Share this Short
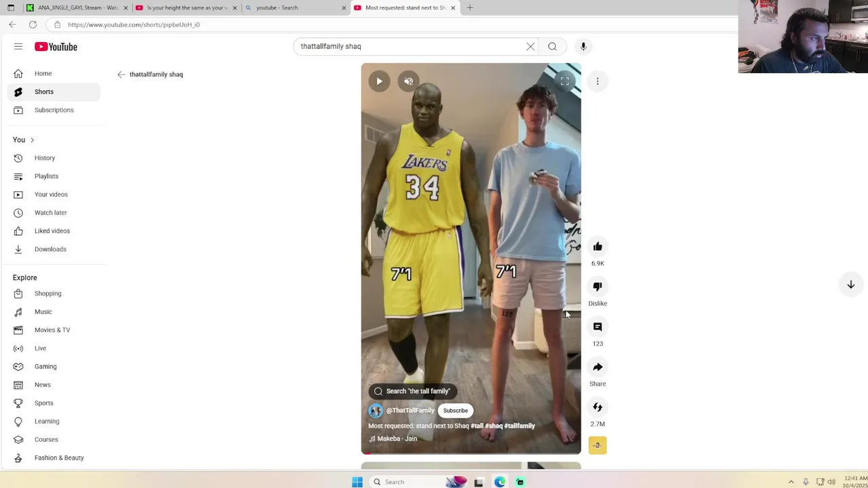This screenshot has width=868, height=488. point(597,367)
